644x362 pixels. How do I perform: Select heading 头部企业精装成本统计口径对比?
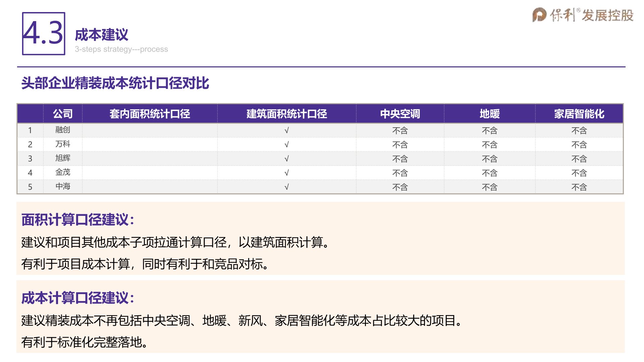(115, 83)
